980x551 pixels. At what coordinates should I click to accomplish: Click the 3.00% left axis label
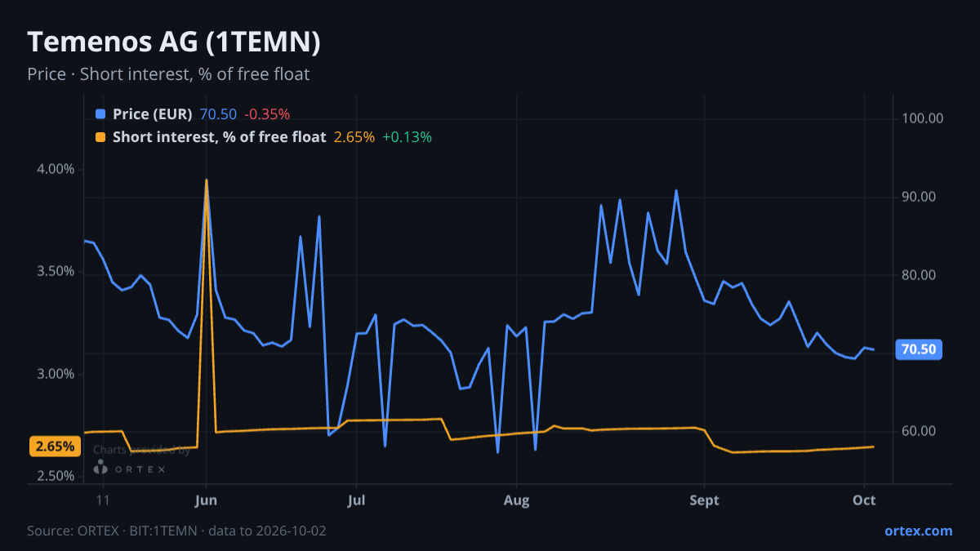[x=57, y=374]
